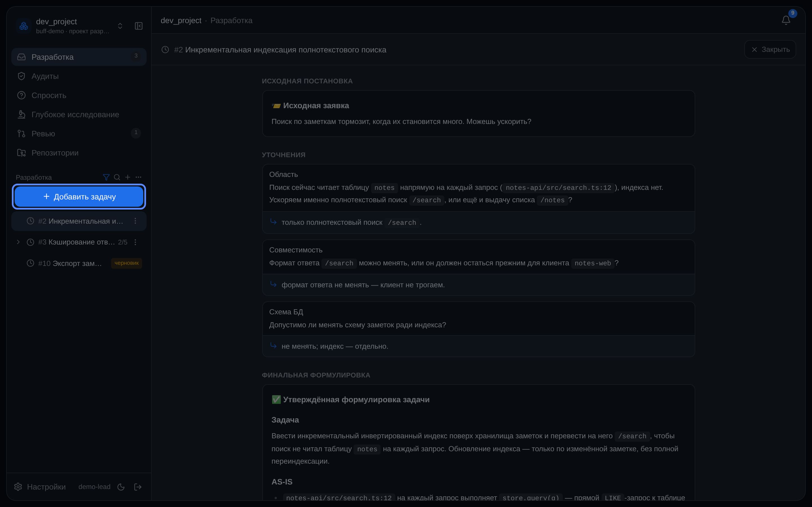Screen dimensions: 812x507
Task: Open options menu for task #3
Action: [135, 242]
